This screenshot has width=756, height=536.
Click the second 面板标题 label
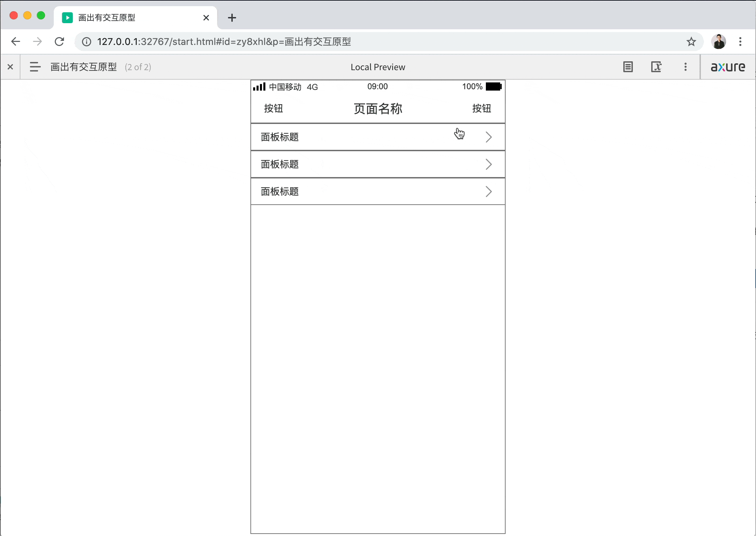coord(280,164)
